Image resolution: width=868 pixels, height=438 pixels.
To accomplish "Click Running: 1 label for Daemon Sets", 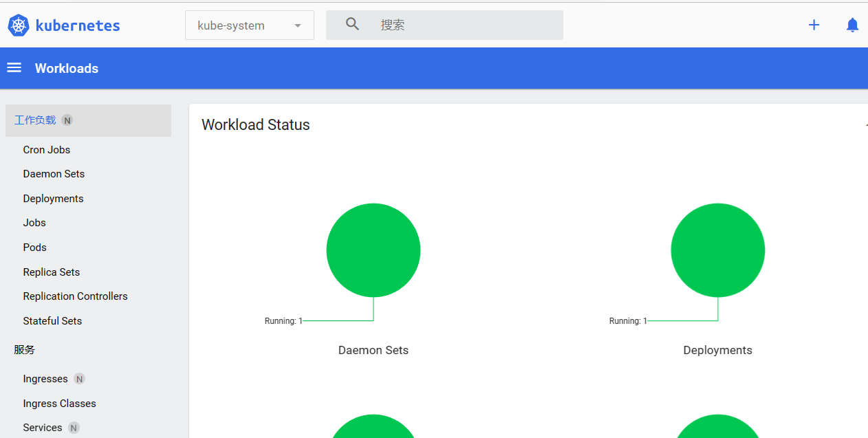I will click(283, 321).
